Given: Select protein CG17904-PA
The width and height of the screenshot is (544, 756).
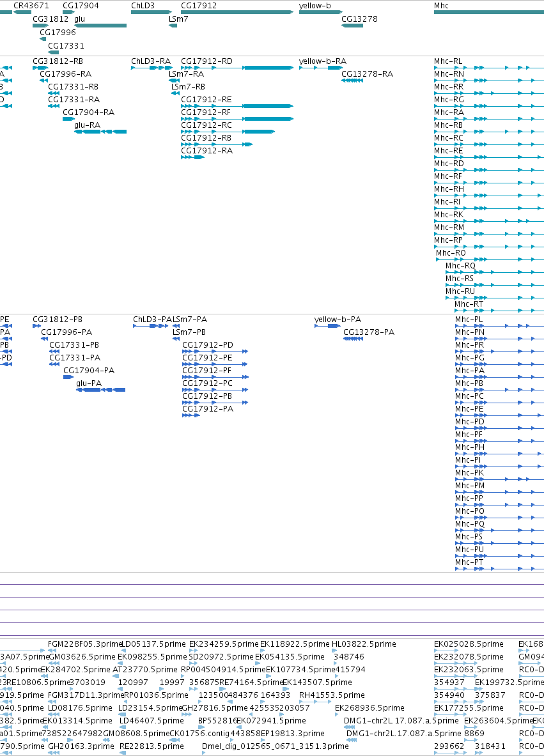Looking at the screenshot, I should (89, 370).
